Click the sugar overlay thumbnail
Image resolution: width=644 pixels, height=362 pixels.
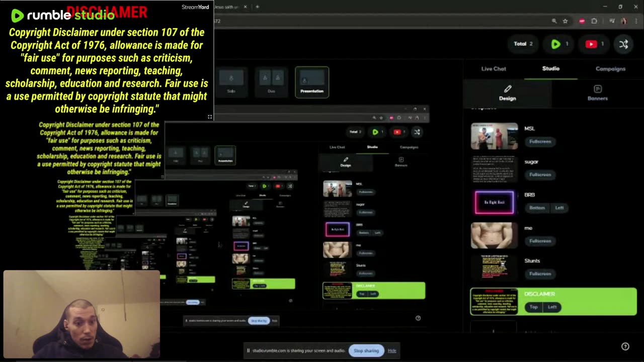[494, 169]
